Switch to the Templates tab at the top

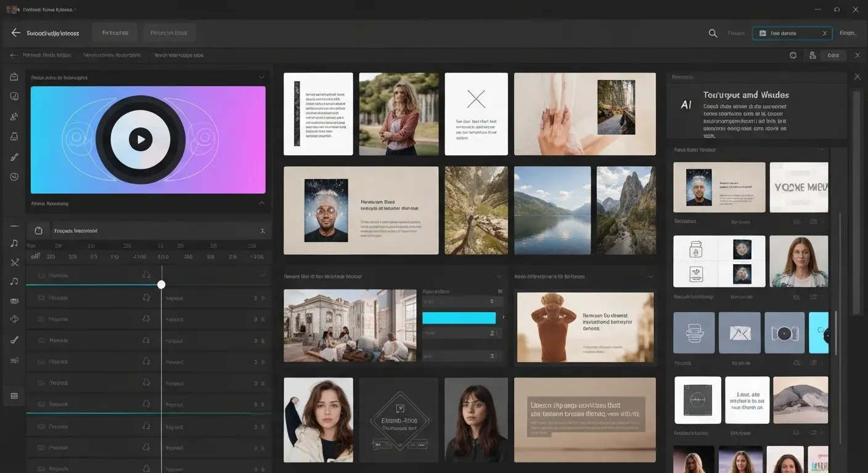tap(115, 33)
